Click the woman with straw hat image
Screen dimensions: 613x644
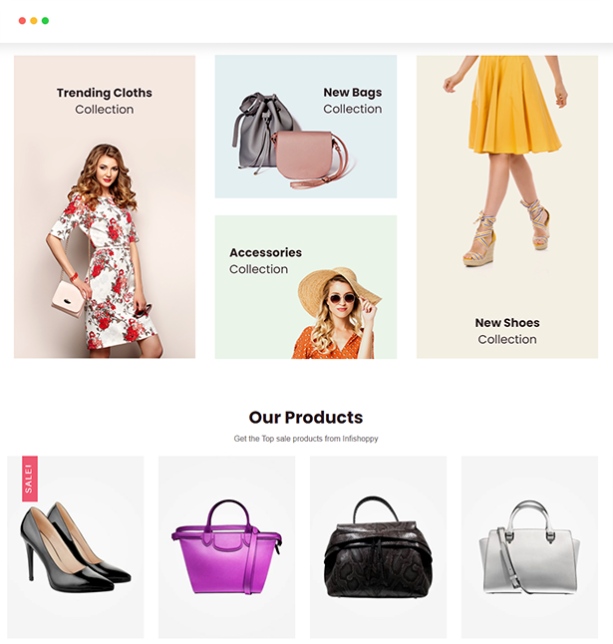[337, 313]
